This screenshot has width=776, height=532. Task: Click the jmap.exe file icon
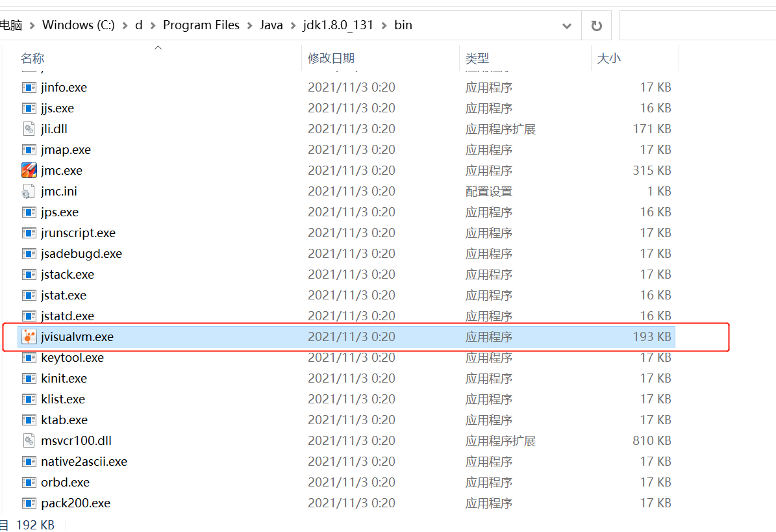point(29,150)
